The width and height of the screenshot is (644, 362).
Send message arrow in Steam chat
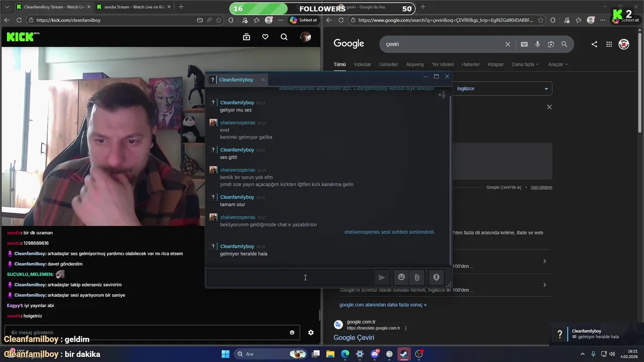tap(382, 277)
